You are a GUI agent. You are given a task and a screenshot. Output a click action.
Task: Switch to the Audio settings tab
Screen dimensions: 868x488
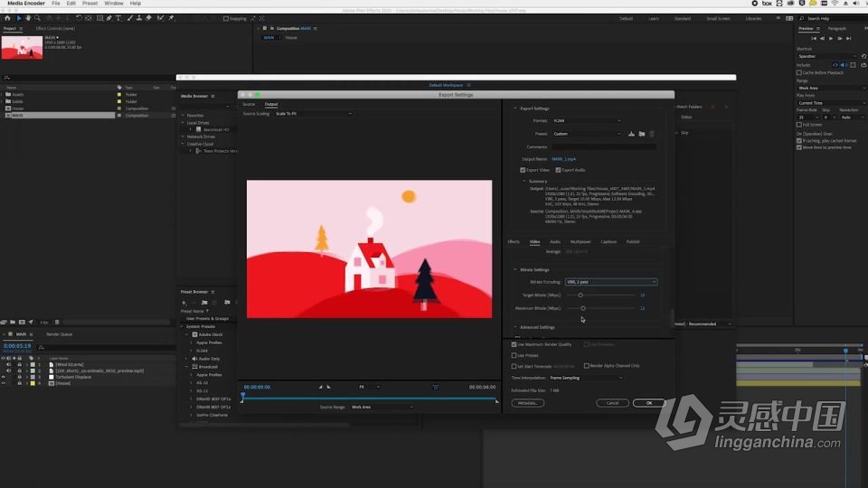coord(554,242)
